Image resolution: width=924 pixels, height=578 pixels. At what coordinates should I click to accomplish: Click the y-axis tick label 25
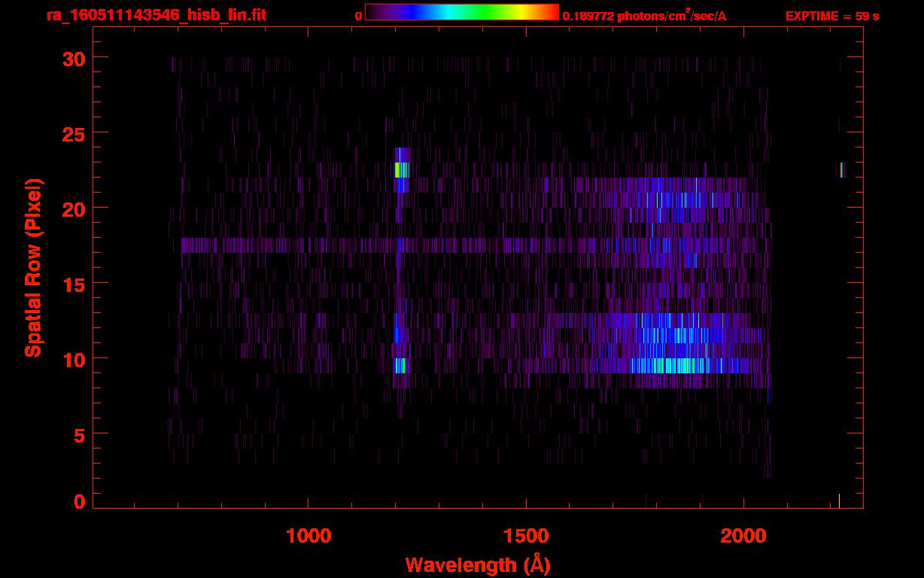[73, 132]
